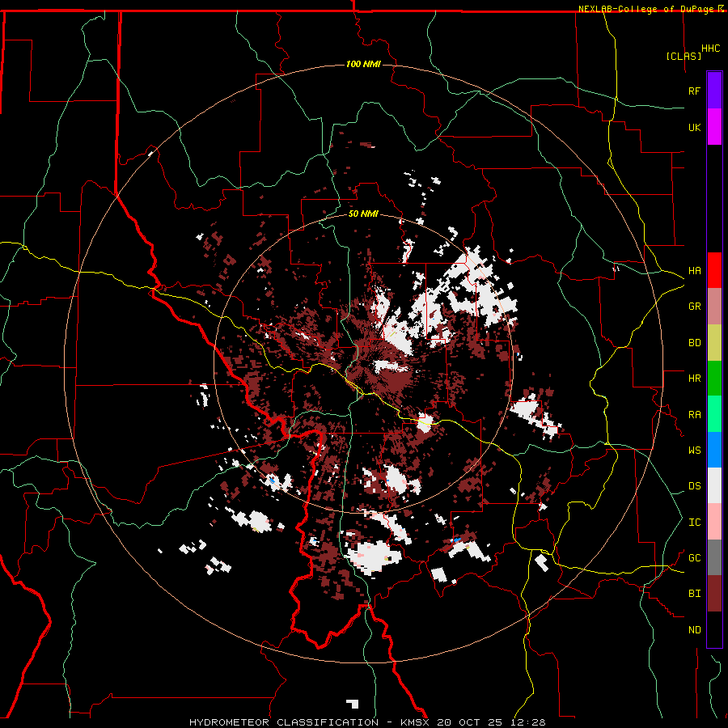Click the HR legend label

tap(694, 379)
